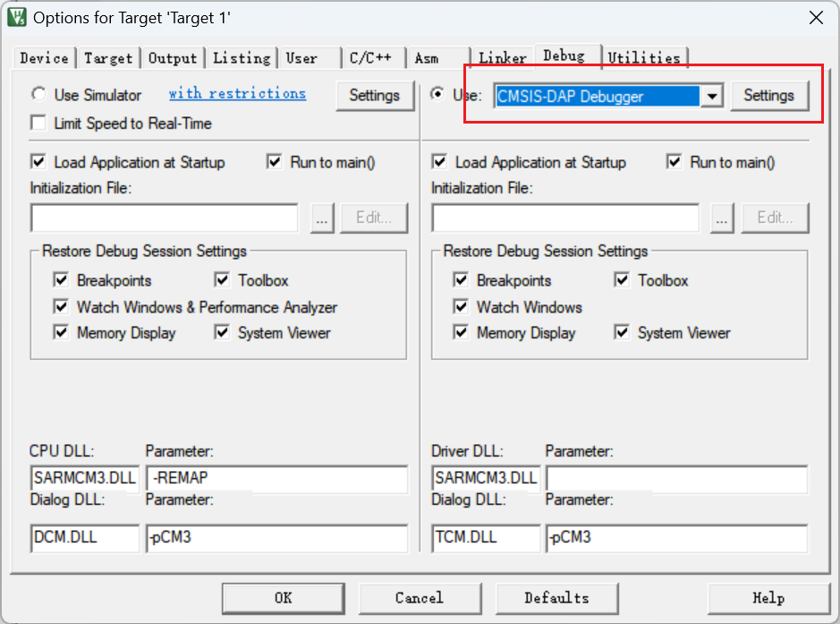Confirm options with OK button
The width and height of the screenshot is (840, 624).
[x=284, y=598]
